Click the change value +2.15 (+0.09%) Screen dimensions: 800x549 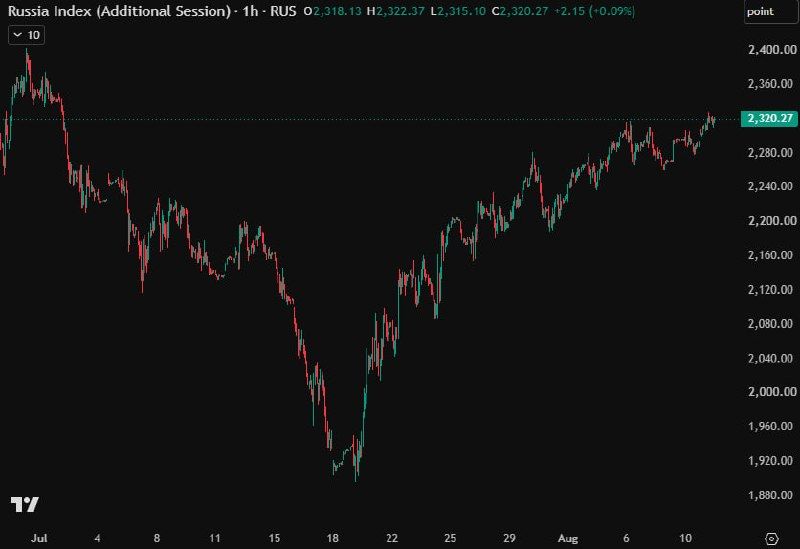[594, 11]
